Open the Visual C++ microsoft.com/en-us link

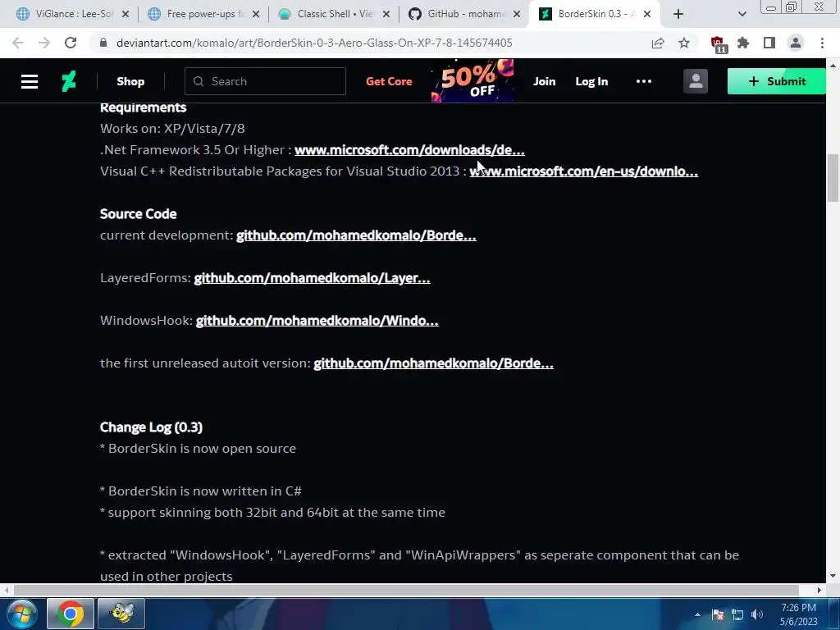[x=584, y=171]
